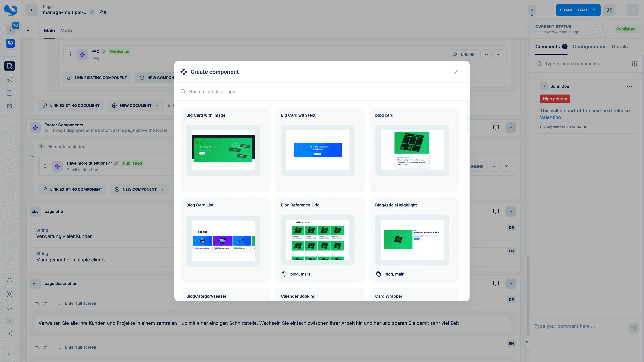Screen dimensions: 644x362
Task: Switch to the Meta tab
Action: pos(66,31)
